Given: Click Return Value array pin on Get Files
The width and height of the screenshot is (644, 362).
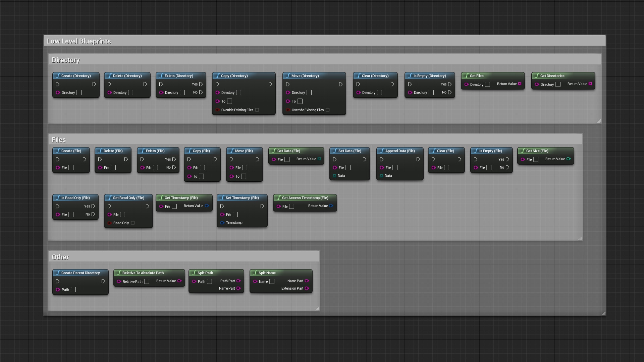Looking at the screenshot, I should click(520, 84).
